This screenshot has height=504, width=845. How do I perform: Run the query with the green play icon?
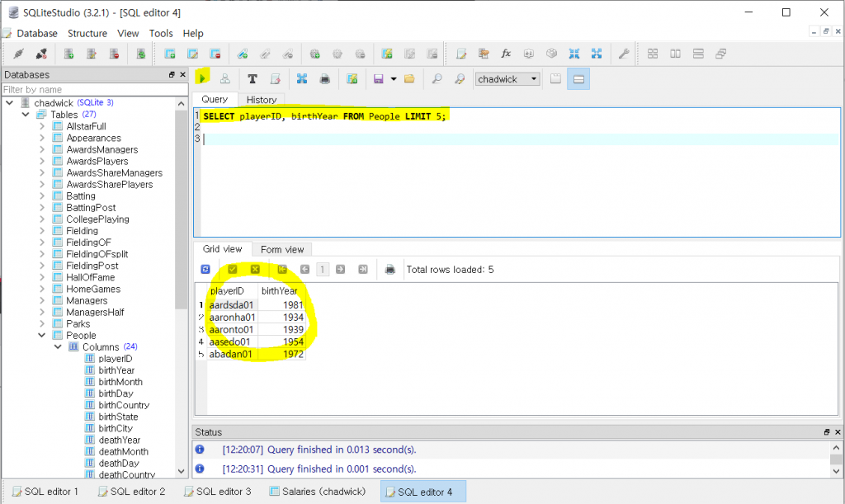(202, 78)
